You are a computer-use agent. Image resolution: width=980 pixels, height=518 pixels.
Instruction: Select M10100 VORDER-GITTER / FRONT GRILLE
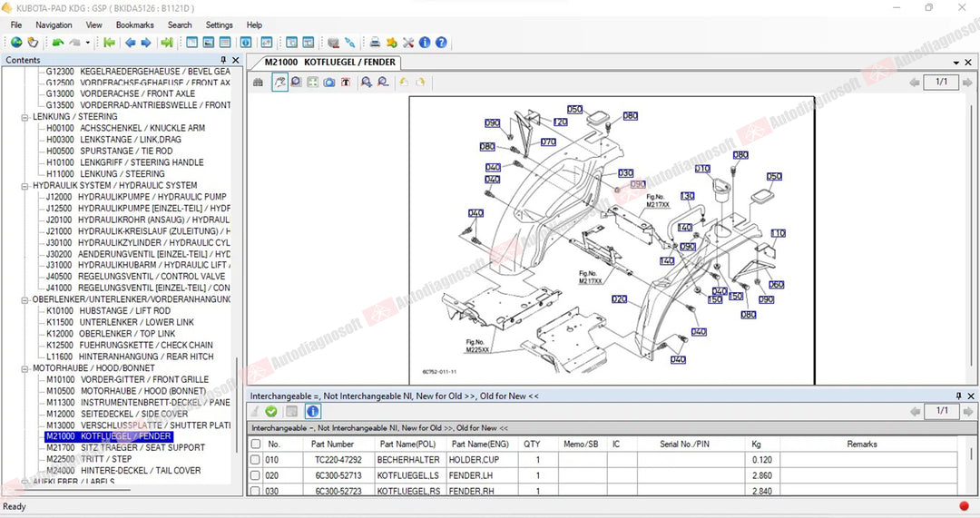pyautogui.click(x=128, y=379)
